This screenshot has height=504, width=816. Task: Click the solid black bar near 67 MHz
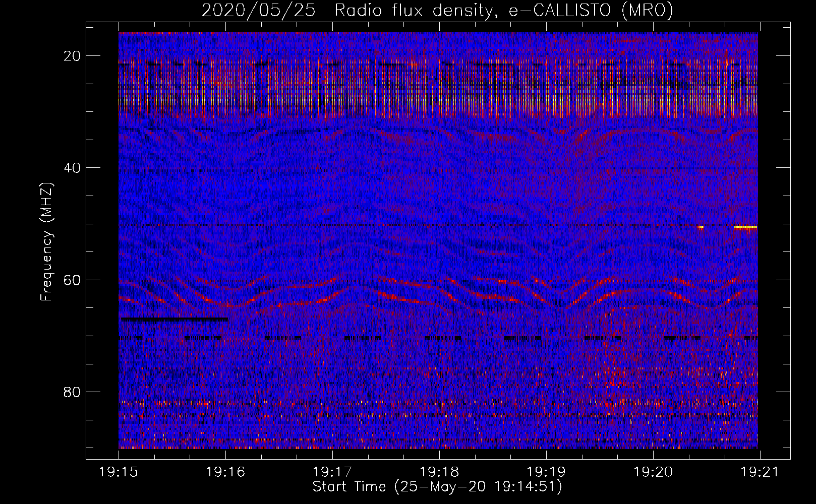(x=174, y=319)
